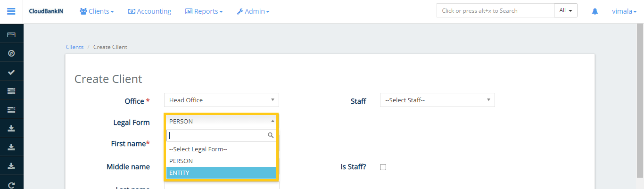Toggle the hamburger sidebar menu
The width and height of the screenshot is (644, 189).
click(11, 11)
